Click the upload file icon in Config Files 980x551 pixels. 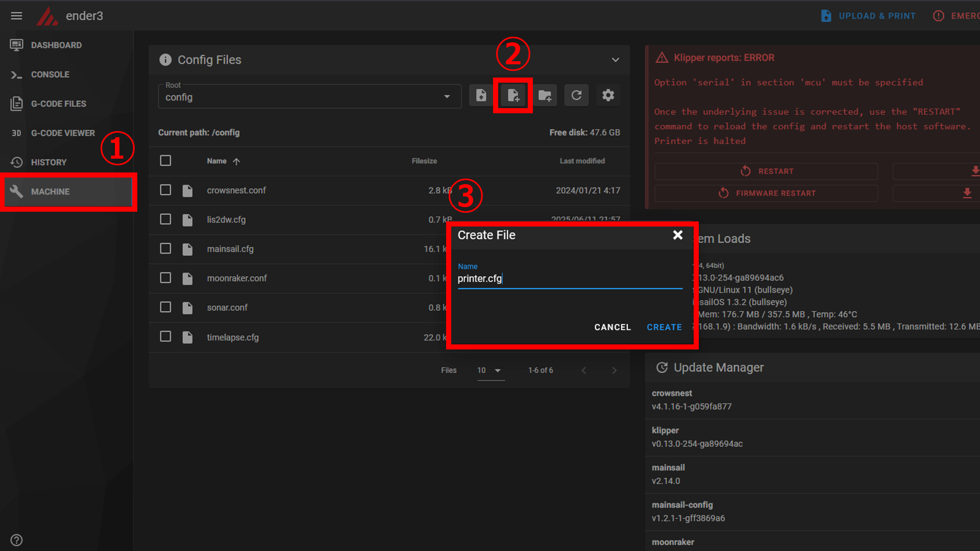(x=481, y=95)
